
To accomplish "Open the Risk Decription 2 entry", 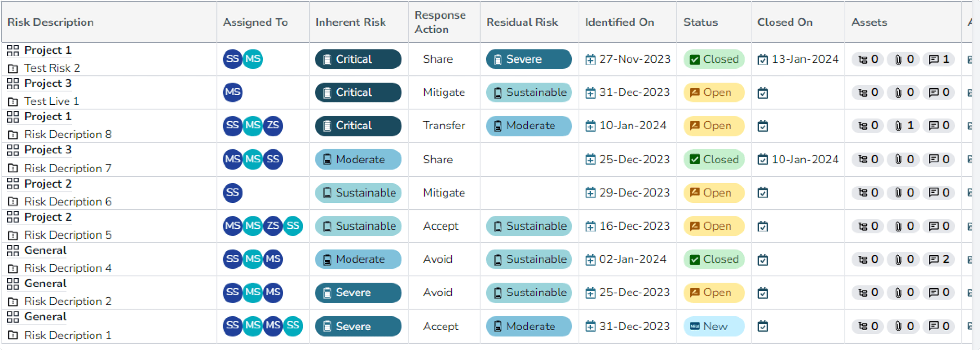I will click(x=68, y=301).
